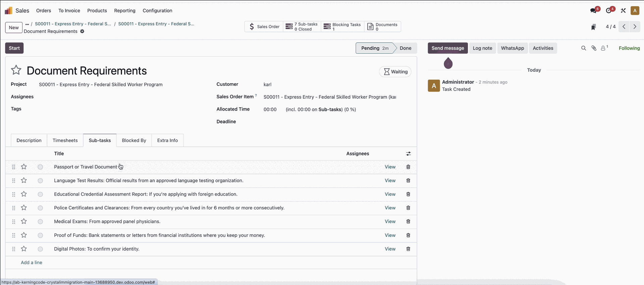Open the Reporting menu
The height and width of the screenshot is (285, 644).
click(125, 11)
